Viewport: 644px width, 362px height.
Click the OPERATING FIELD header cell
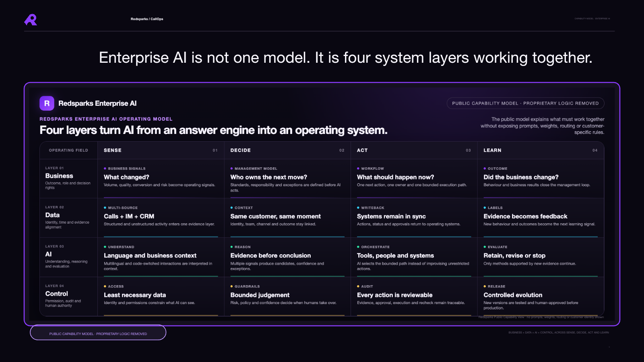point(68,150)
